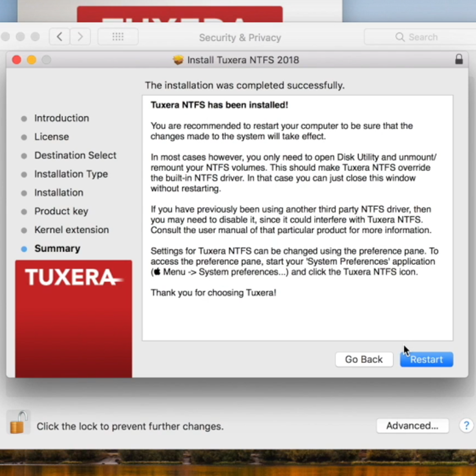Click 'The installation was completed successfully.' text
476x476 pixels.
[245, 85]
